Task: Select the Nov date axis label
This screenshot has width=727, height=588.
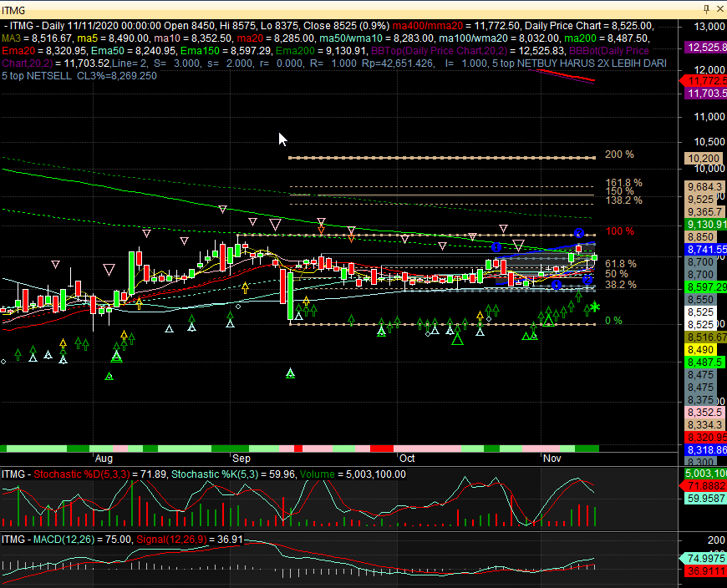Action: [552, 459]
